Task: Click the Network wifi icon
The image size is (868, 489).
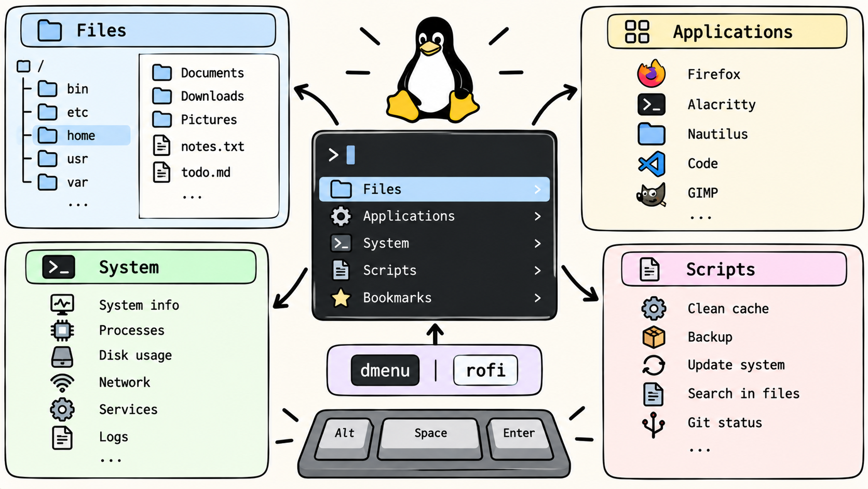Action: [62, 383]
